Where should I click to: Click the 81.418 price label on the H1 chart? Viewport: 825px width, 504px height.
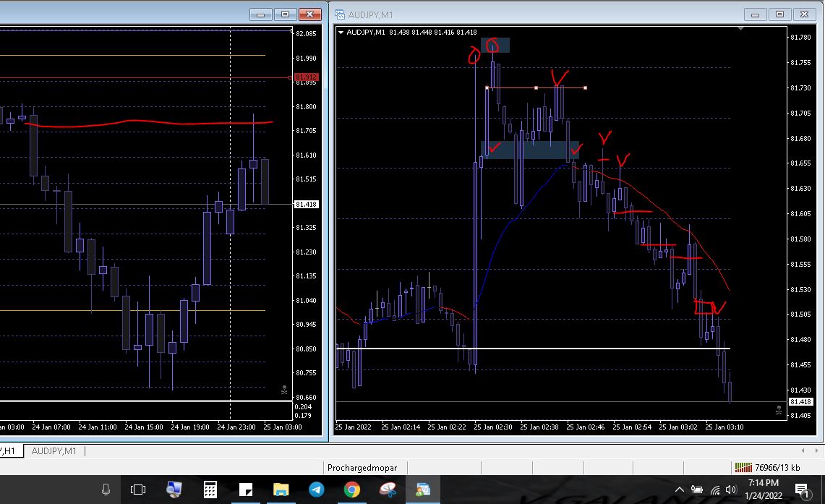307,204
